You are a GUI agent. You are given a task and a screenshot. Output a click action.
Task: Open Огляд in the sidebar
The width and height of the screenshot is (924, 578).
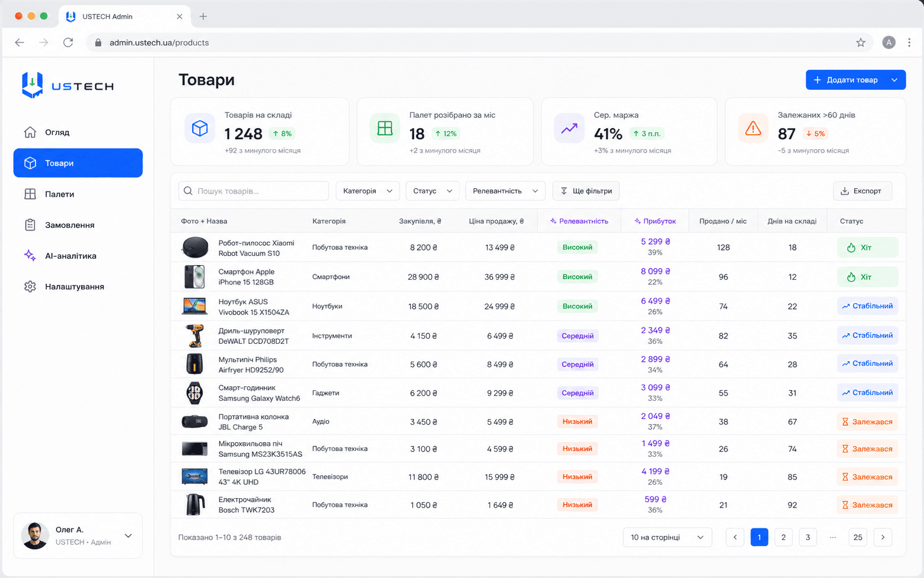coord(78,132)
